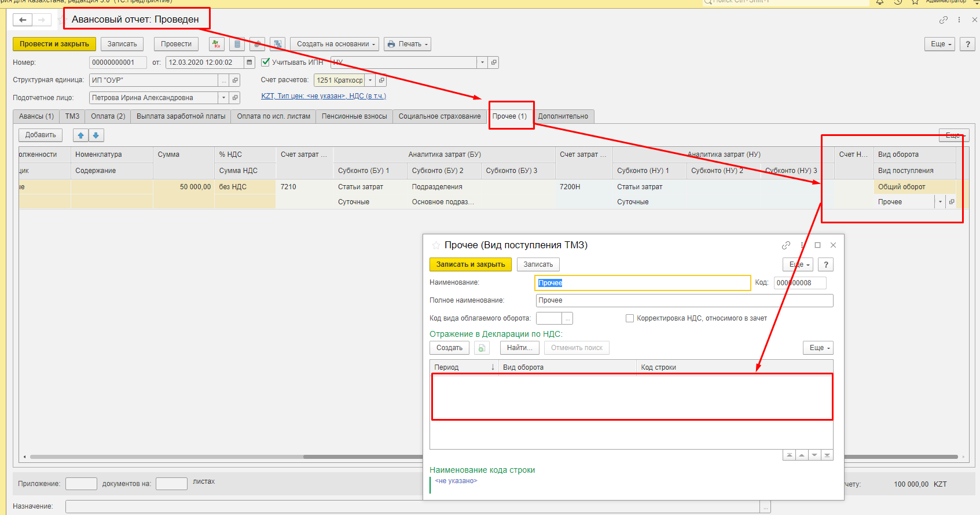The width and height of the screenshot is (980, 515).
Task: Open the Счет расчетов dropdown arrow
Action: (370, 80)
